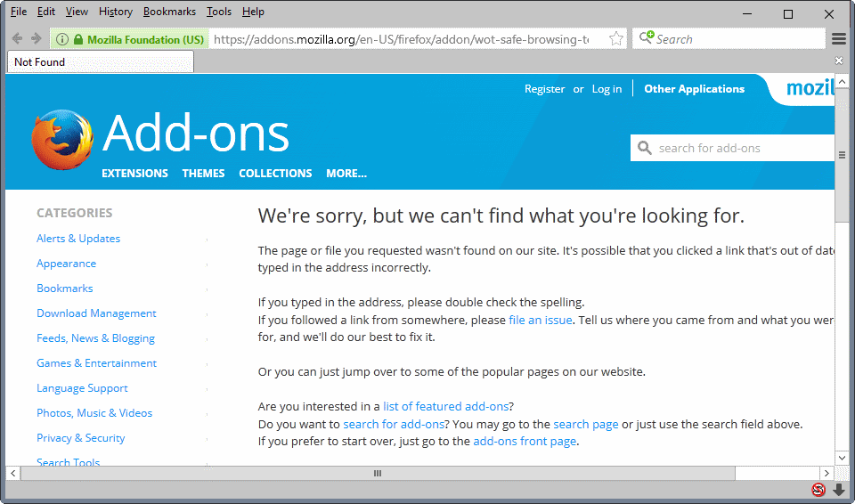The height and width of the screenshot is (504, 855).
Task: Open Bookmarks category in sidebar
Action: coord(65,288)
